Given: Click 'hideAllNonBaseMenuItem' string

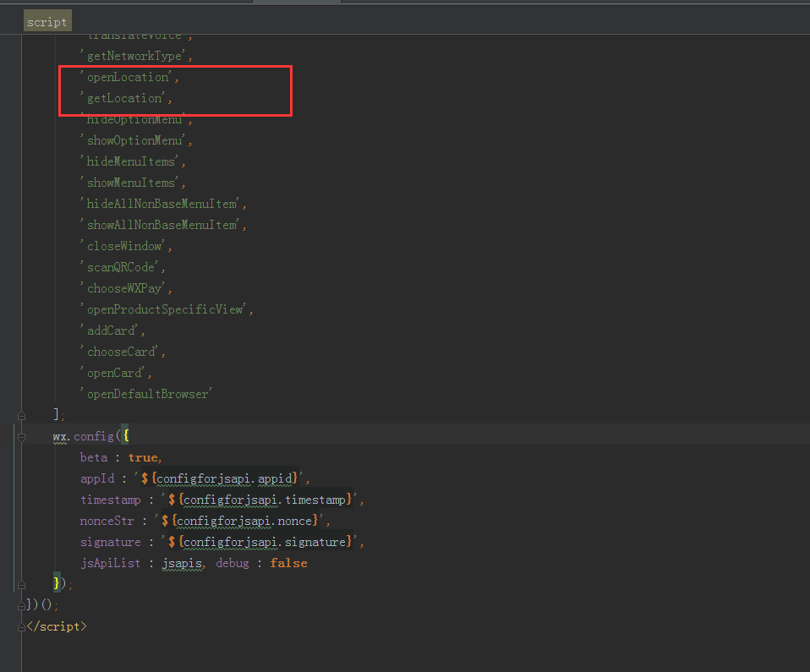Looking at the screenshot, I should tap(161, 204).
